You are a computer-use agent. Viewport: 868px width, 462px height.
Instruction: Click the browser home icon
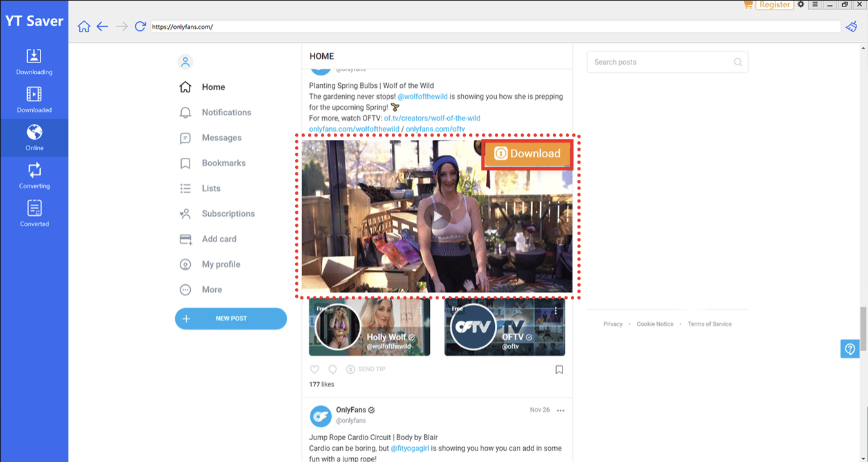pos(84,26)
